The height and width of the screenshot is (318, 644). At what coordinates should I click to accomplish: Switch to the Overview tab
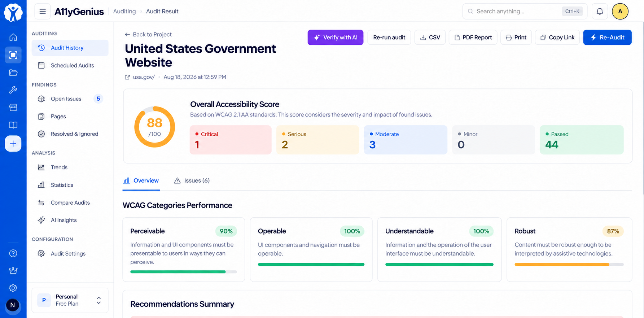tap(141, 181)
